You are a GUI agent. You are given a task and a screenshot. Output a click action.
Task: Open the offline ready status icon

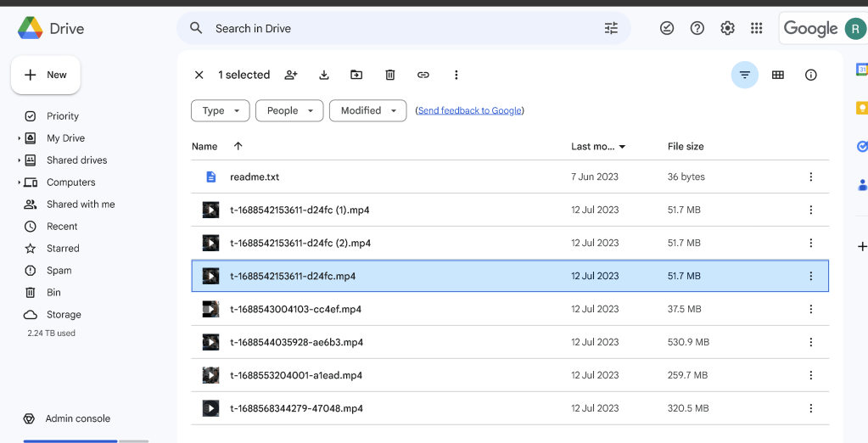click(x=667, y=28)
